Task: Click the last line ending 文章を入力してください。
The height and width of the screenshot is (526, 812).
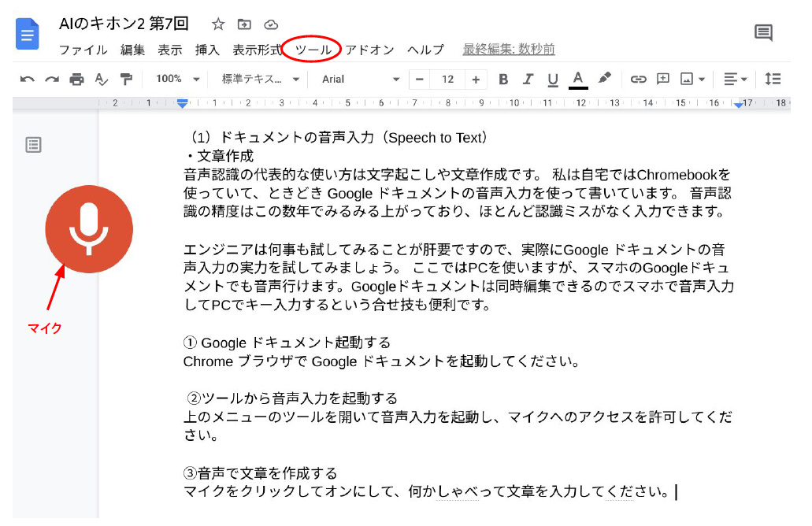Action: tap(427, 491)
